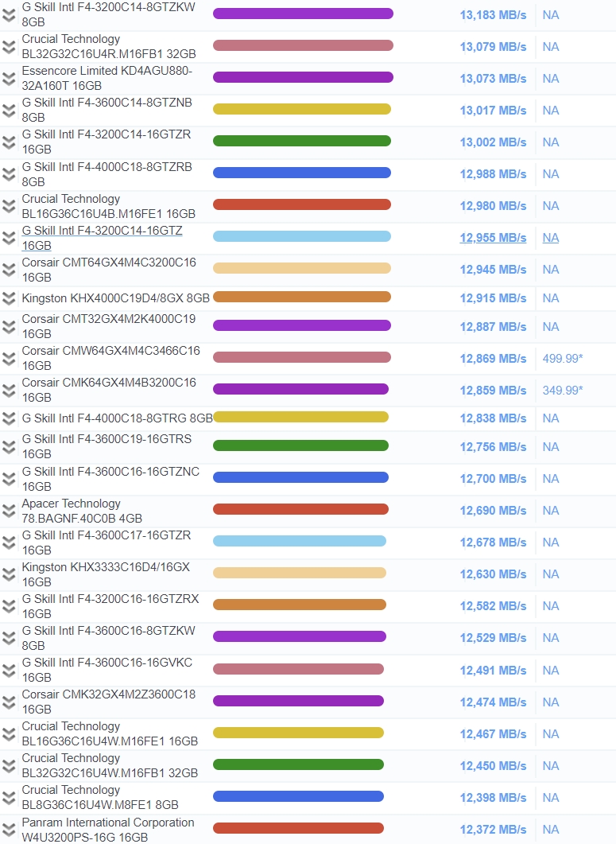Expand the Corsair CMT64GX4M4C3200C16 row chevron

point(9,269)
